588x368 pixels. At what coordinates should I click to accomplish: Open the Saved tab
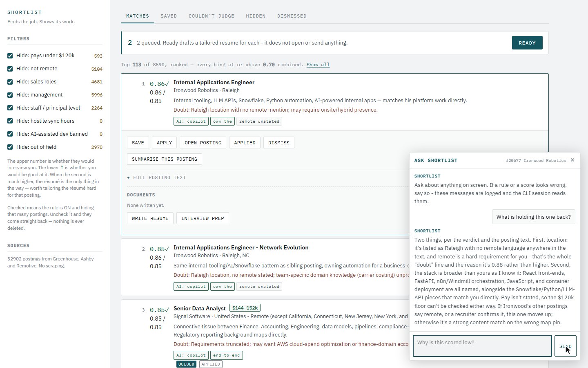(x=169, y=16)
